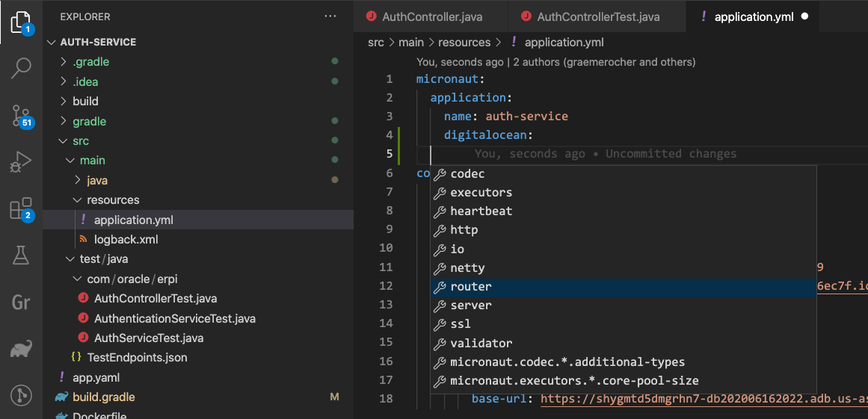This screenshot has height=419, width=868.
Task: Open the Gradle elephant icon view
Action: click(21, 349)
